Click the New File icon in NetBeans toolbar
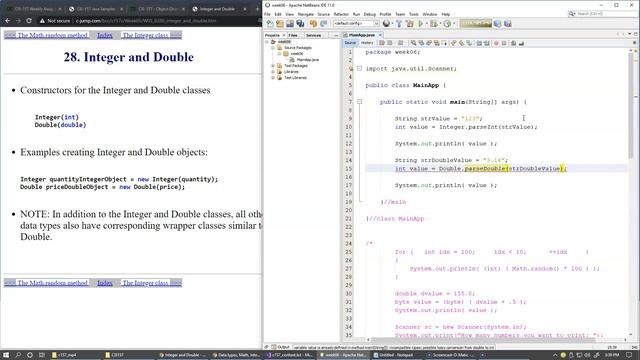Viewport: 640px width, 360px height. click(270, 24)
